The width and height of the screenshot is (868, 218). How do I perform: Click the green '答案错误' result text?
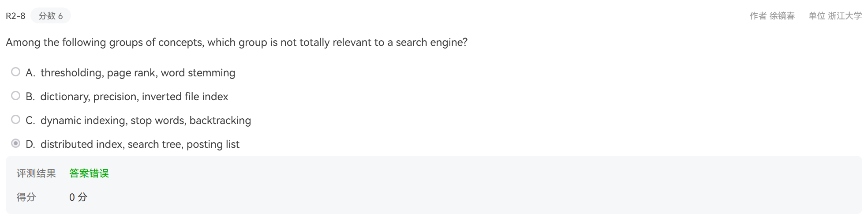point(89,173)
